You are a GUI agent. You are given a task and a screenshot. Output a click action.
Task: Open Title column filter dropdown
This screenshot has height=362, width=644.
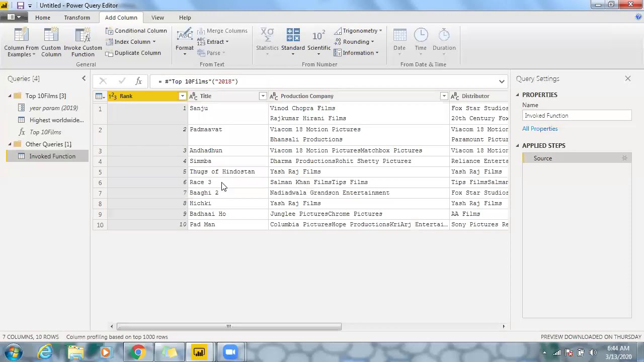[x=263, y=96]
